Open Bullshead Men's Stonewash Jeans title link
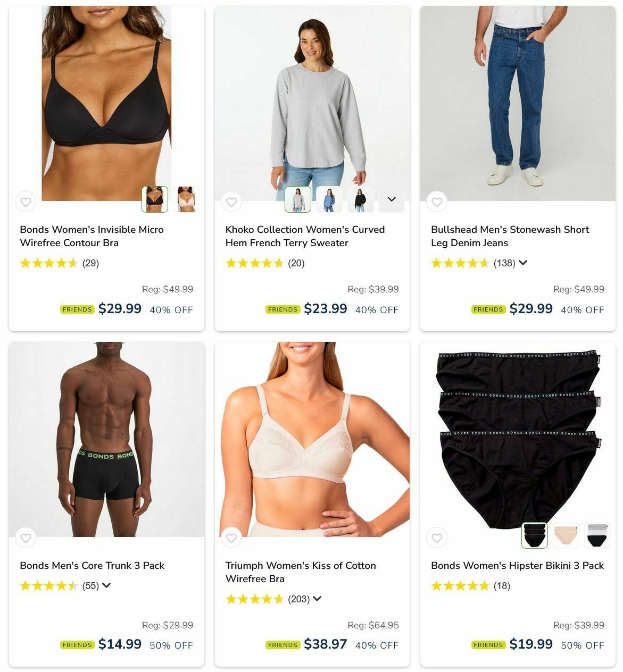 tap(510, 236)
